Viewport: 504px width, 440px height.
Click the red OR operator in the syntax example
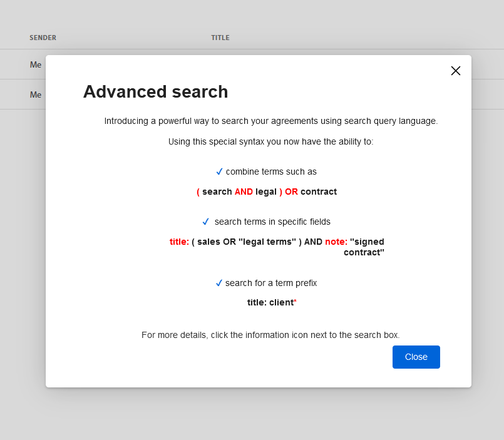[x=291, y=192]
